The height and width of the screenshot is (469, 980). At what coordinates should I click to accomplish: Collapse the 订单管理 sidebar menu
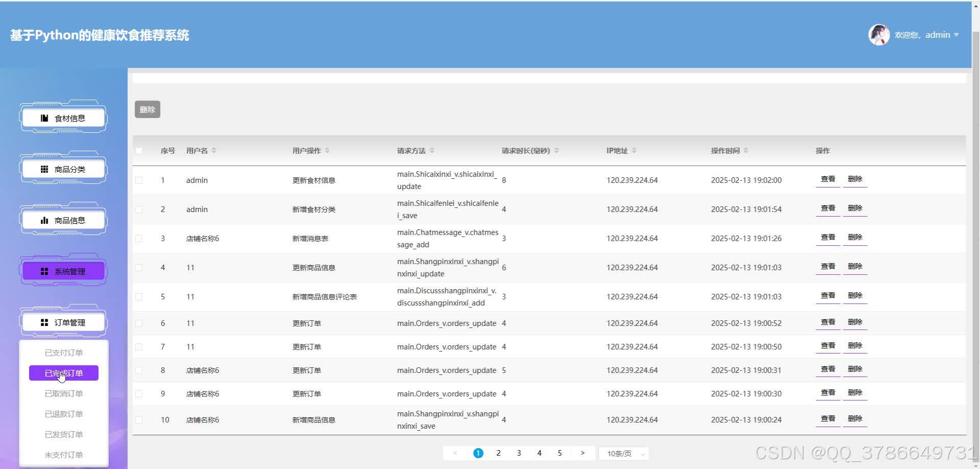coord(63,322)
